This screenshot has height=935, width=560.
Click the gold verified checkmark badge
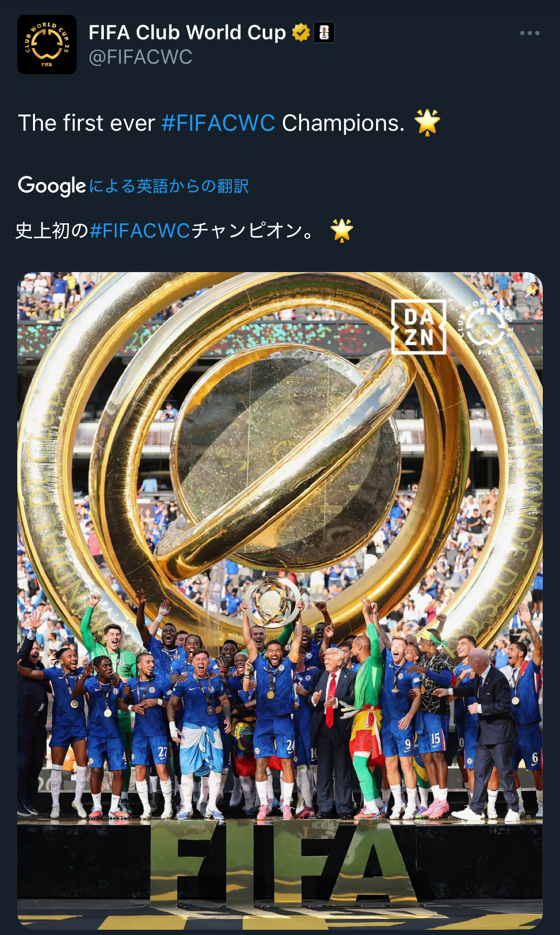tap(301, 33)
